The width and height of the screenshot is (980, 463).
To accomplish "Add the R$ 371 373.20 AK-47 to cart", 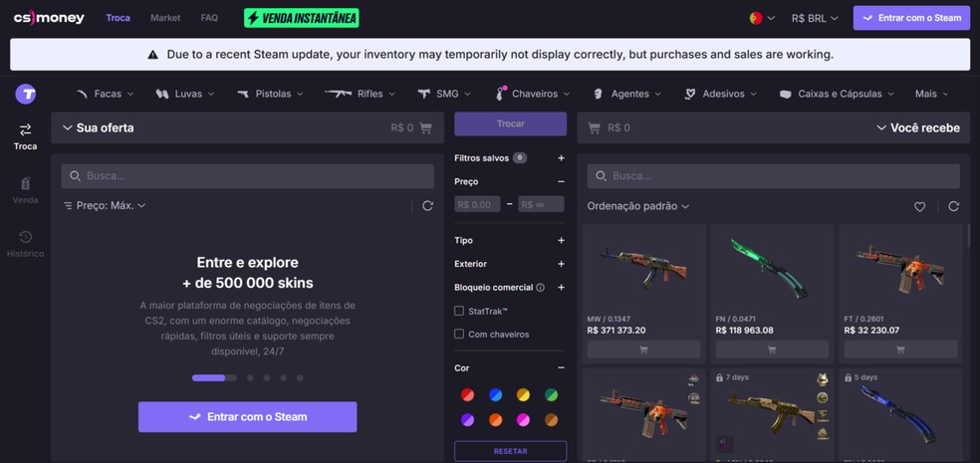I will pos(643,349).
